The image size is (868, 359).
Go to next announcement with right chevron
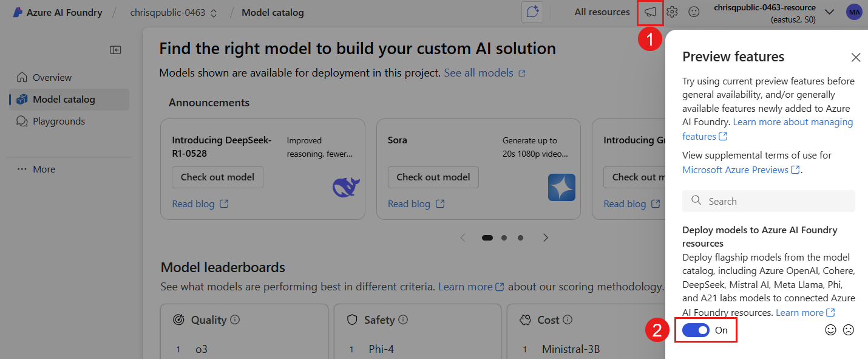tap(546, 238)
